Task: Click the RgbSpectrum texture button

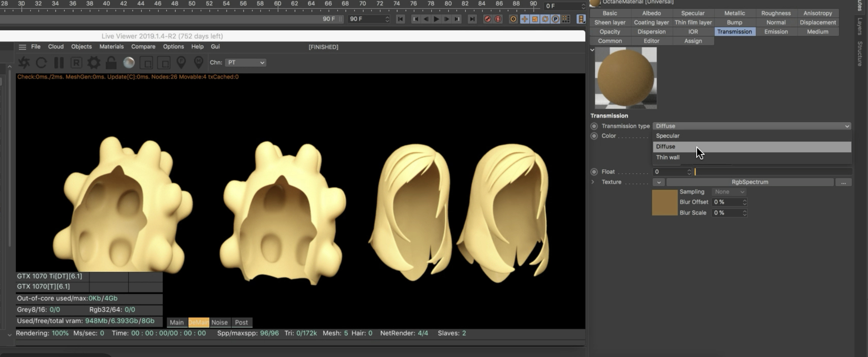Action: point(749,182)
